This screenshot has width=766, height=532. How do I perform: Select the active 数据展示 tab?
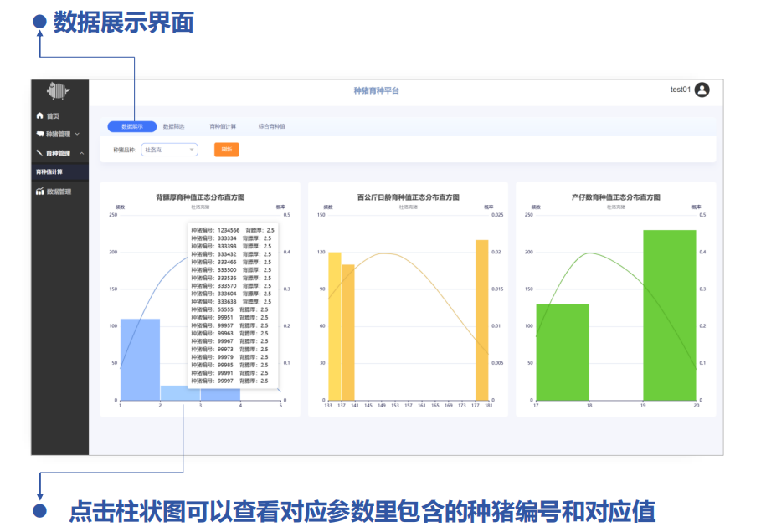click(132, 127)
